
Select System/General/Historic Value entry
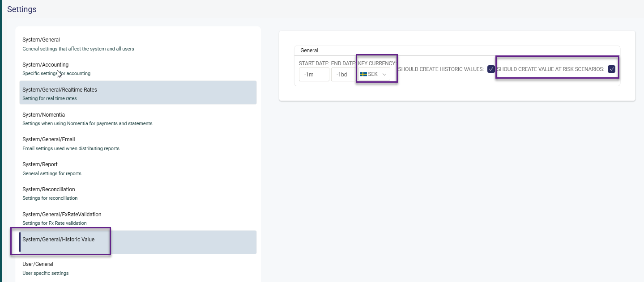59,240
